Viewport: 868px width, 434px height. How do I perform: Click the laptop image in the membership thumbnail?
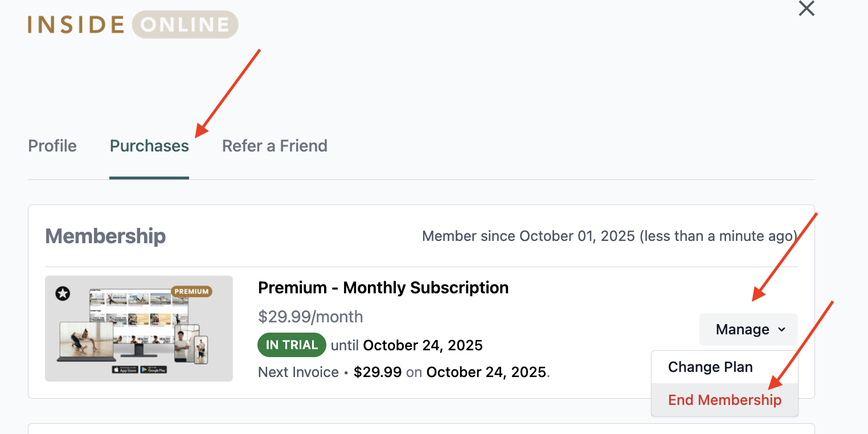point(85,341)
